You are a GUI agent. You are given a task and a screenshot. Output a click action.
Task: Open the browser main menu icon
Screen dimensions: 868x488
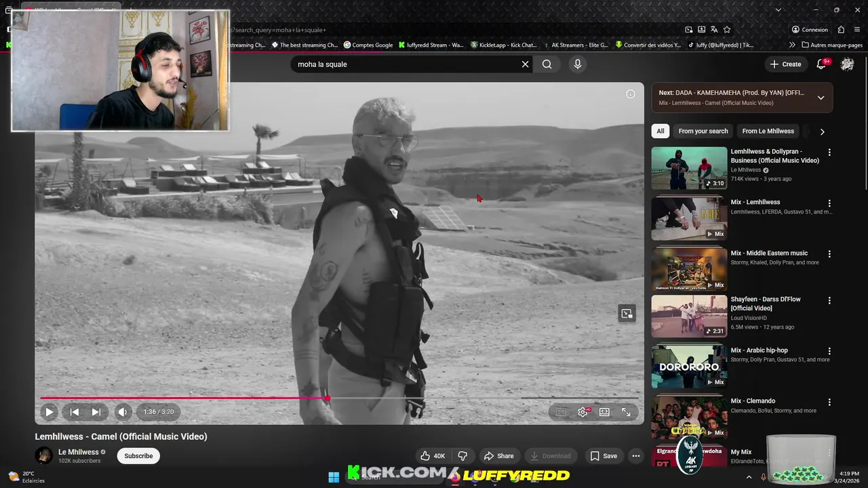pyautogui.click(x=858, y=30)
